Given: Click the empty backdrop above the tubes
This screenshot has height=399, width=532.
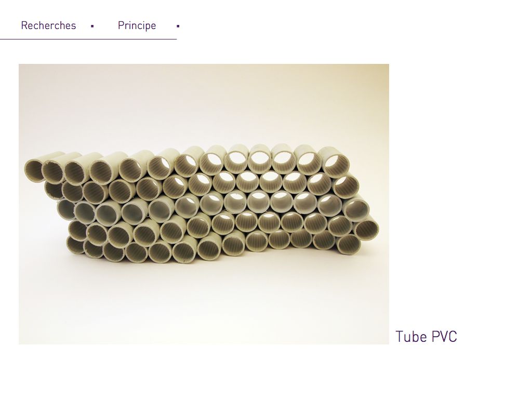Looking at the screenshot, I should (x=204, y=102).
